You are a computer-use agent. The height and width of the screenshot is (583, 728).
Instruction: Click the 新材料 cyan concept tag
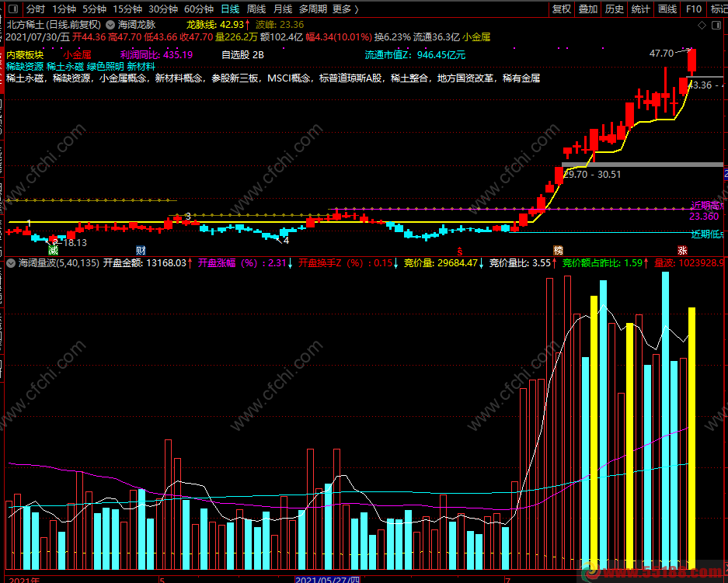coord(141,66)
